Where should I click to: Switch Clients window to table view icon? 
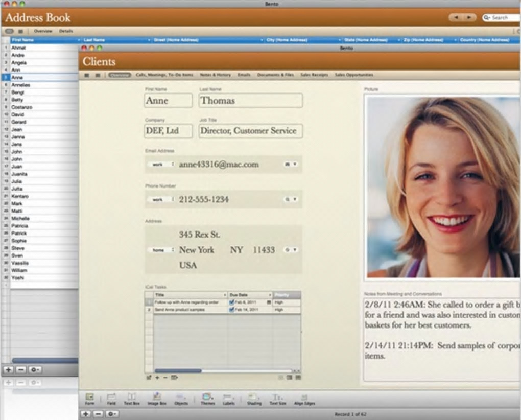pos(98,75)
